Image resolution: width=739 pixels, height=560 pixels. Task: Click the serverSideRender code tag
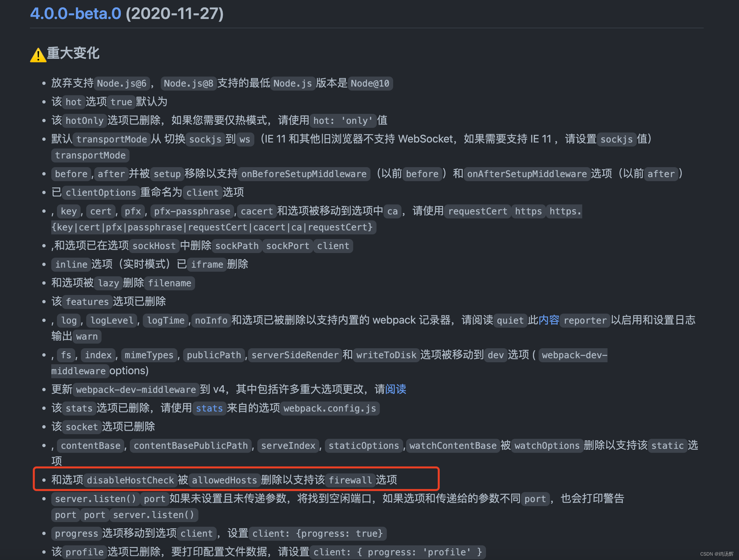[x=295, y=355]
